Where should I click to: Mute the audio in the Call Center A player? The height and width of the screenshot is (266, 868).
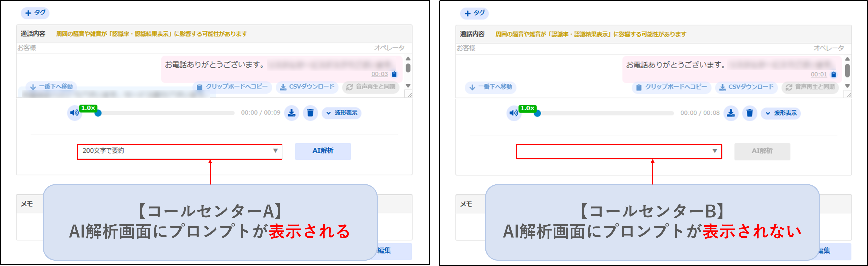[x=74, y=113]
